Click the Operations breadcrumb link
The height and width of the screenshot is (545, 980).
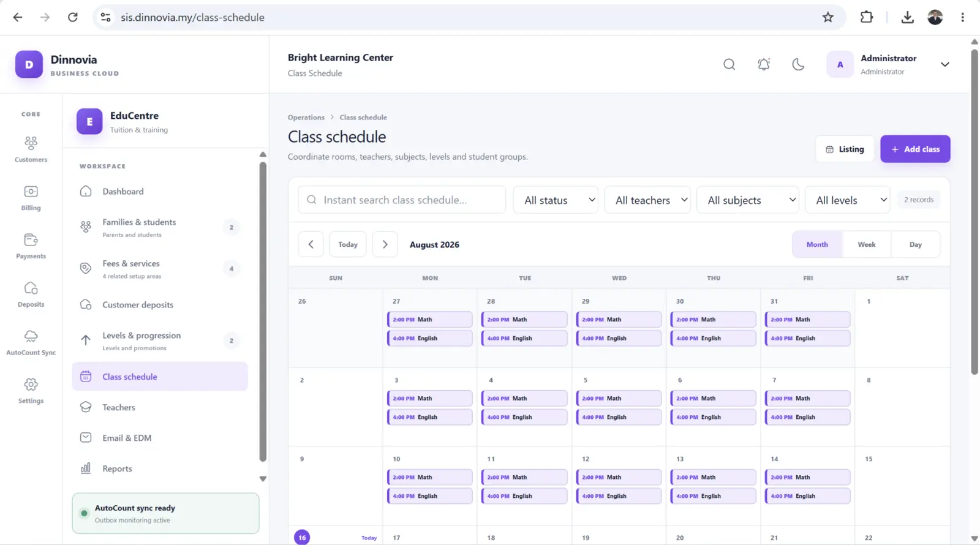[306, 118]
